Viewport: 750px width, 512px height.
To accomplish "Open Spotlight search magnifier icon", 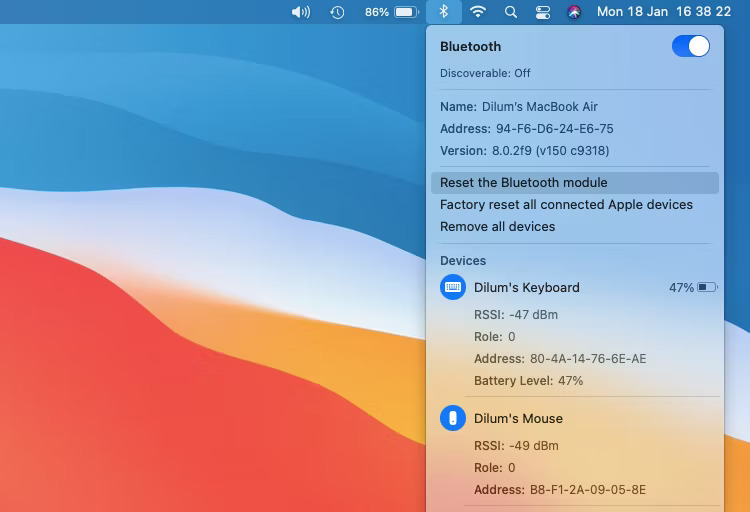I will click(511, 12).
